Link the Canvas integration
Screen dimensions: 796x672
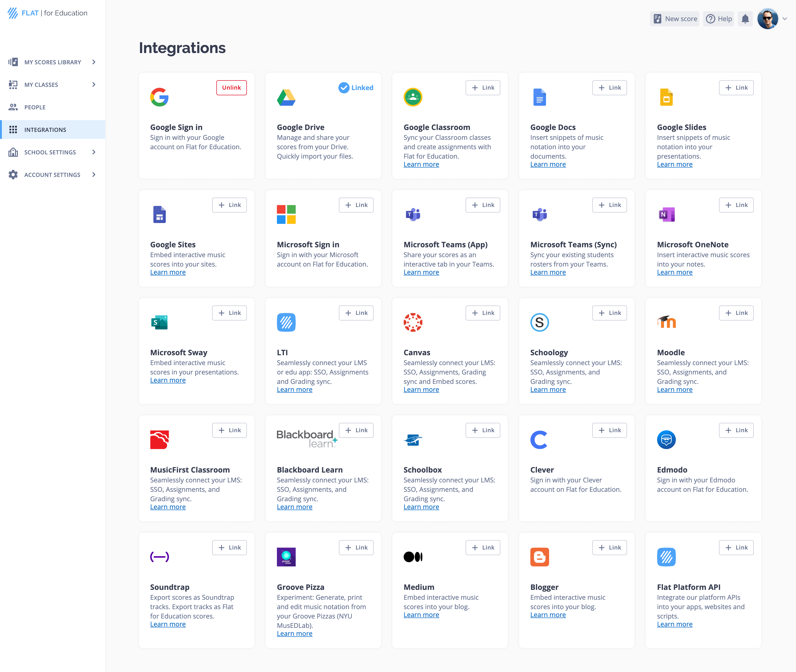tap(483, 313)
